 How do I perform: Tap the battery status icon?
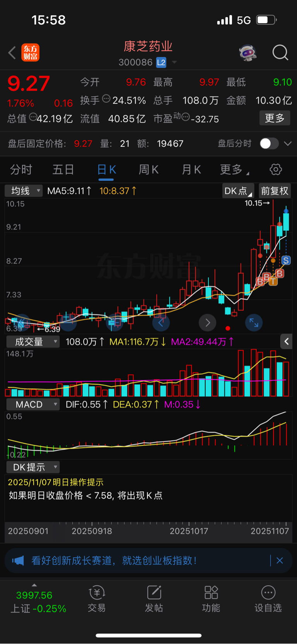pyautogui.click(x=266, y=20)
